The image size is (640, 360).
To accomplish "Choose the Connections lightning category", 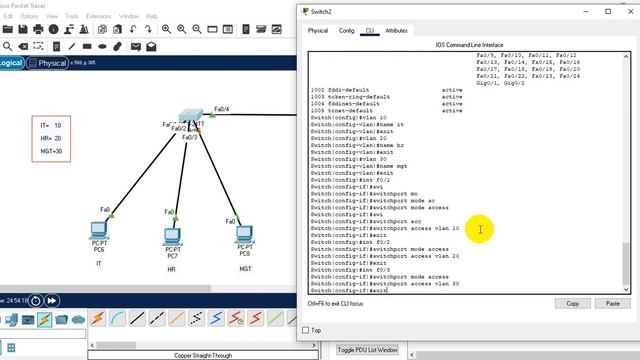I will [x=44, y=320].
